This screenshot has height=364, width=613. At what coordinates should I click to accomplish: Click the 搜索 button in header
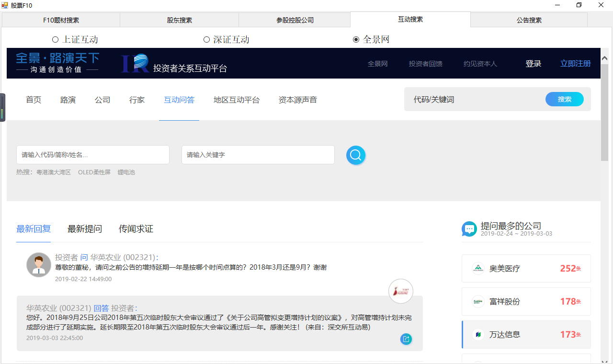pos(565,99)
